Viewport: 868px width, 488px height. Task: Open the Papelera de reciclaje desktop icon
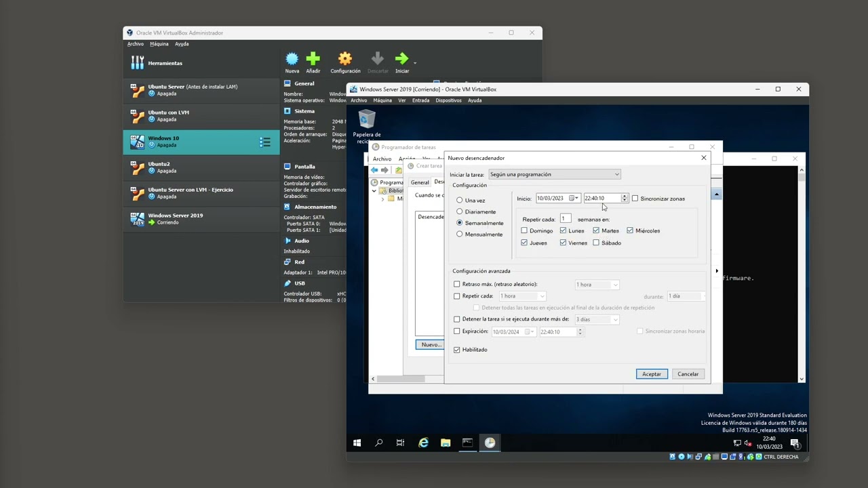click(367, 127)
